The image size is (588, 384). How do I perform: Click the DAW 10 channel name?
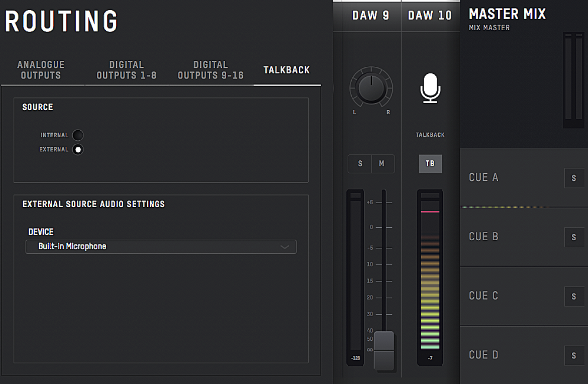pos(430,16)
